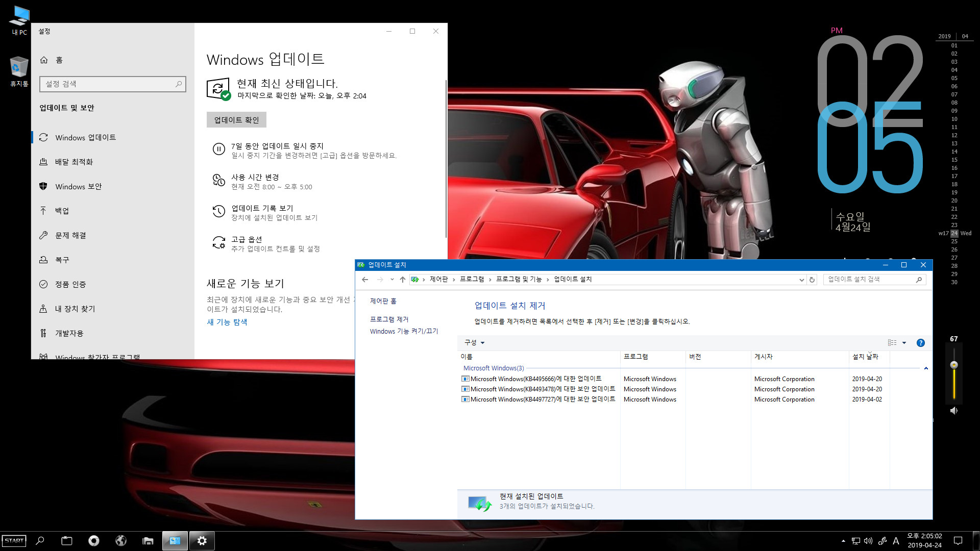Image resolution: width=980 pixels, height=551 pixels.
Task: Click the START button on taskbar
Action: (14, 541)
